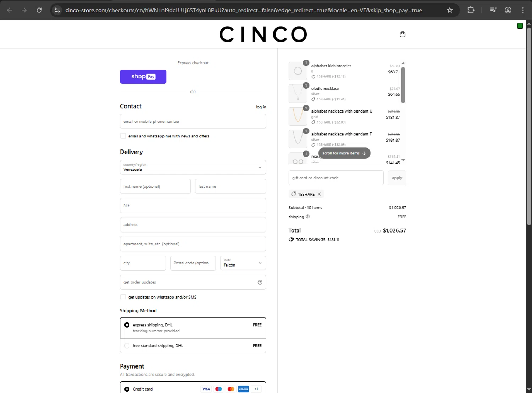Click 'TOTAL SAVINGS $181.11' text
Viewport: 532px width, 393px height.
317,240
